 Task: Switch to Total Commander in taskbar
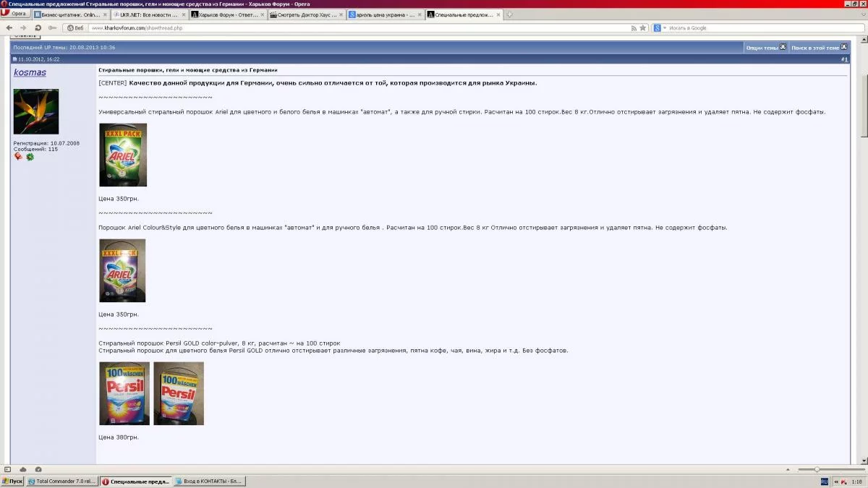coord(61,481)
